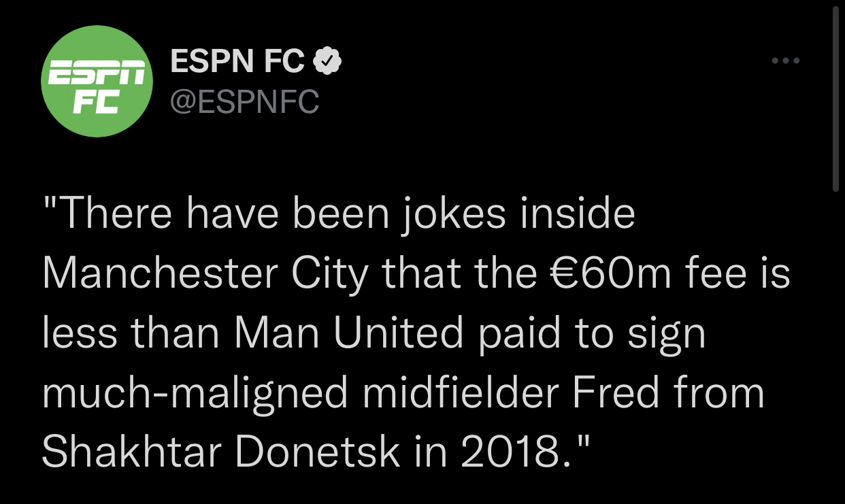
Task: Open the ESPN FC display name
Action: (237, 63)
